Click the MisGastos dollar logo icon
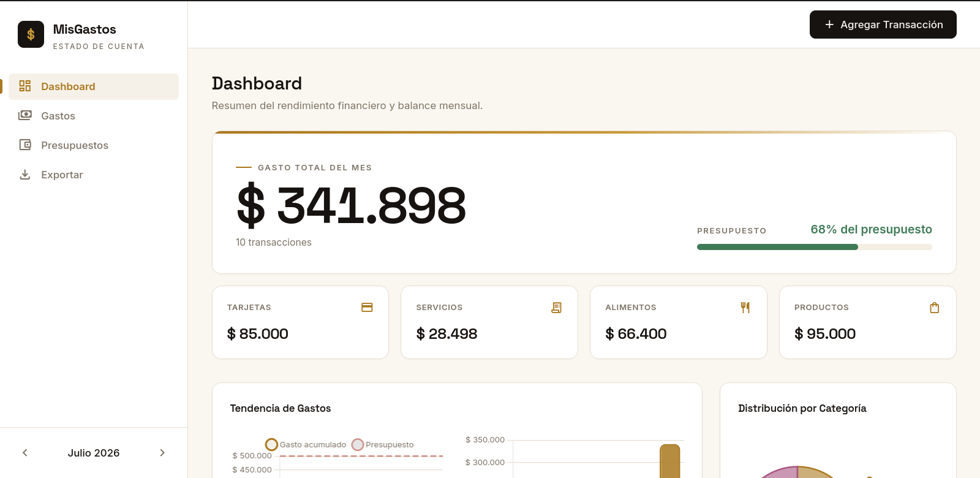The height and width of the screenshot is (478, 980). (31, 34)
